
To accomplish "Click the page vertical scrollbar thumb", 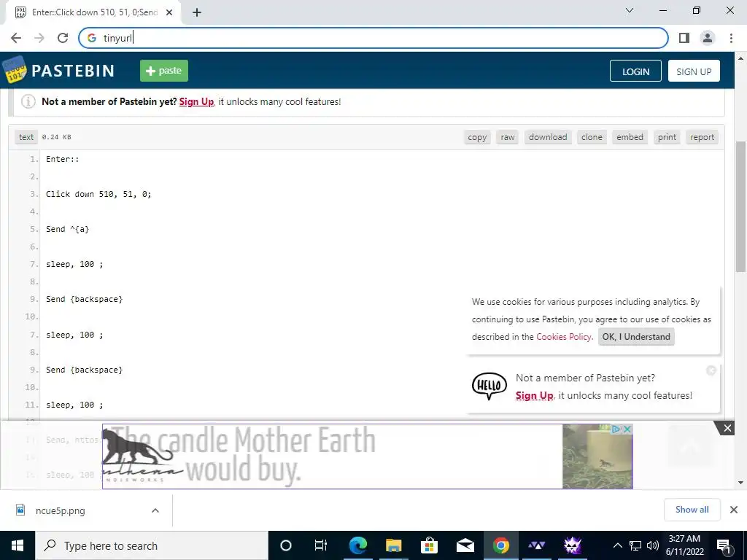I will (740, 206).
